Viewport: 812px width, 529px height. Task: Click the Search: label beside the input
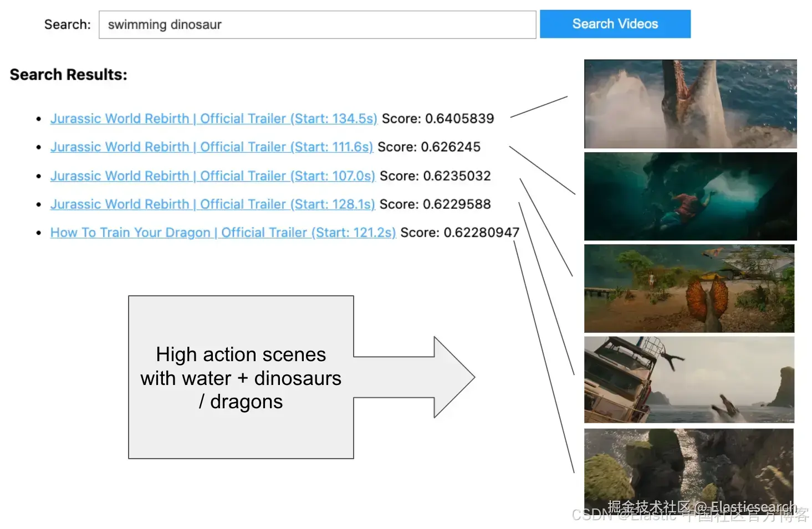coord(67,25)
